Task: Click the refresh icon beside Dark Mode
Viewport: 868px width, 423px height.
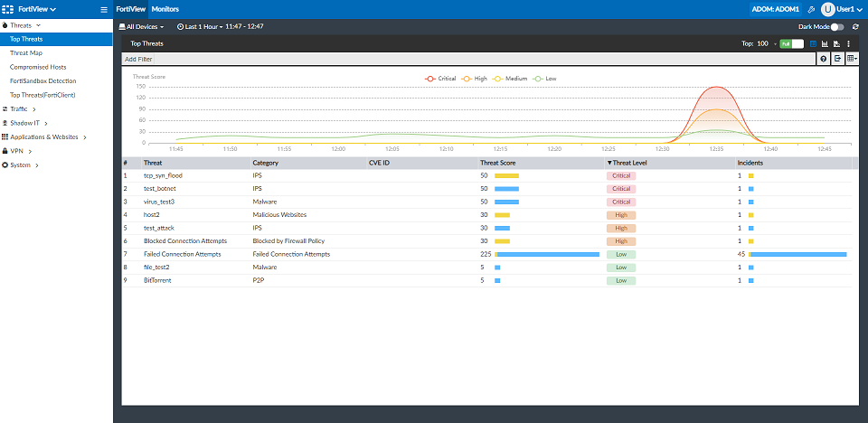Action: (855, 27)
